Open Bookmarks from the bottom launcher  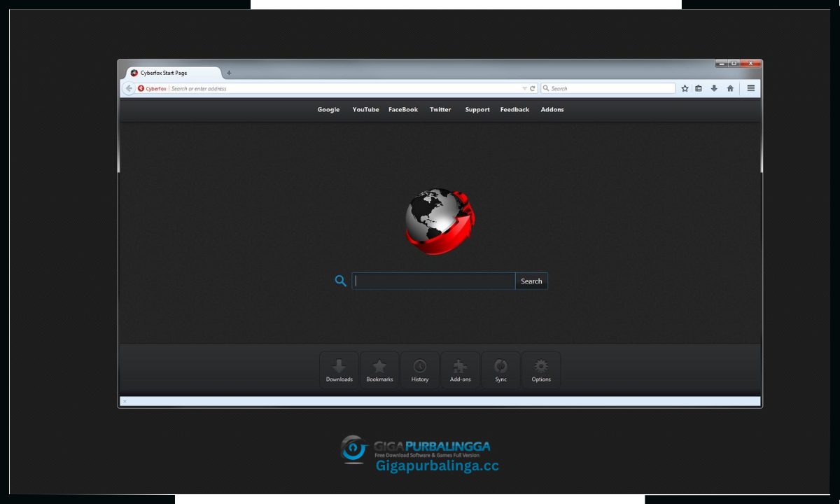coord(379,370)
